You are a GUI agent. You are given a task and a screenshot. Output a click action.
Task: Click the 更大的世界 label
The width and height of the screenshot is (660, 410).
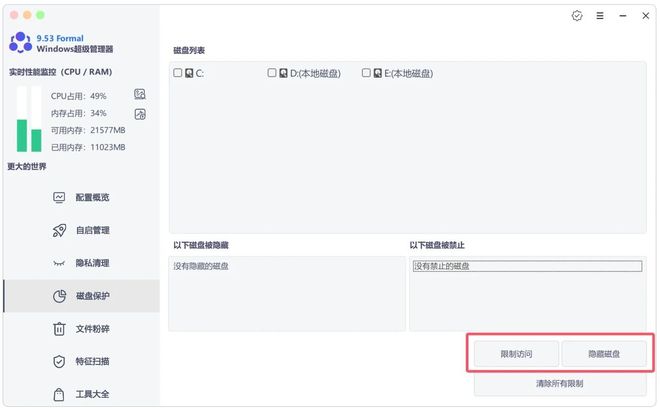click(27, 167)
